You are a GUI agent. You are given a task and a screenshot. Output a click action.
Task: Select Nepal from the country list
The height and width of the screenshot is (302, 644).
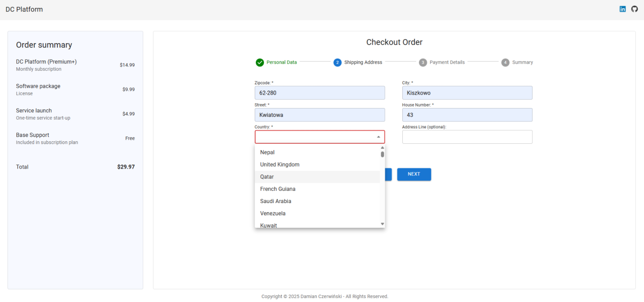[x=267, y=152]
